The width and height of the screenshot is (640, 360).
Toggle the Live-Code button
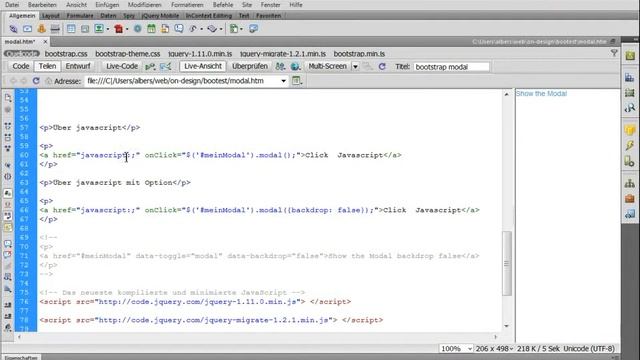click(x=122, y=66)
